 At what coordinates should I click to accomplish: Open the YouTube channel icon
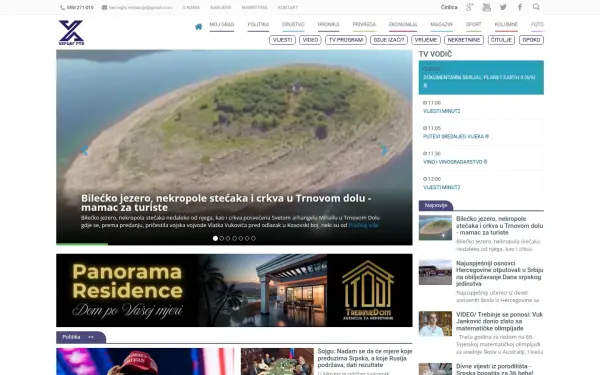tap(486, 7)
